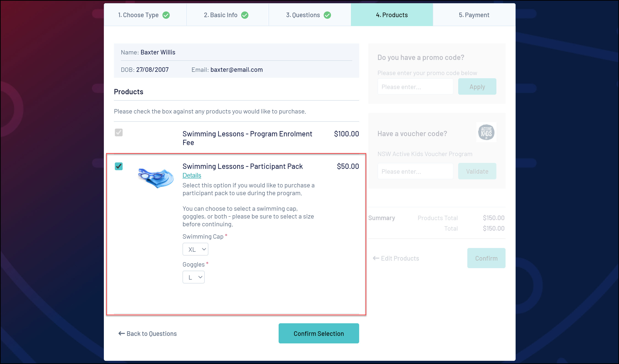Image resolution: width=619 pixels, height=364 pixels.
Task: Open the Goggles size dropdown
Action: point(193,277)
